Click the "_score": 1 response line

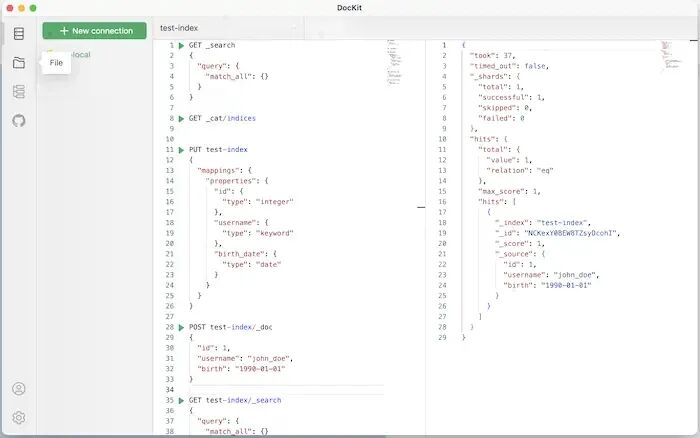[520, 244]
